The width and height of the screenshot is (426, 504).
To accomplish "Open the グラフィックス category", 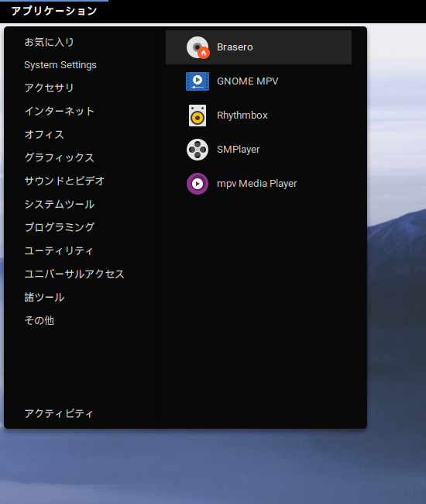I will point(60,157).
